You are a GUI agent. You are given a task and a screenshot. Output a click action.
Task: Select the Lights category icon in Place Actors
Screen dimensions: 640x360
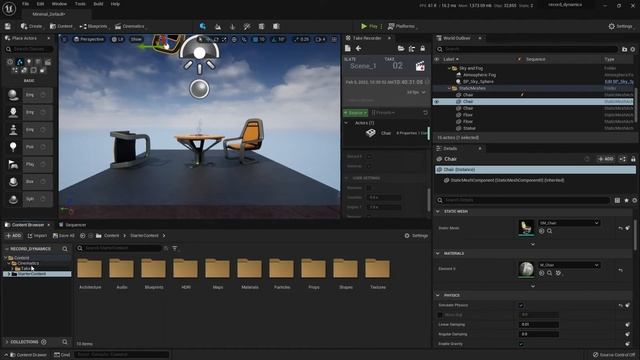point(29,62)
